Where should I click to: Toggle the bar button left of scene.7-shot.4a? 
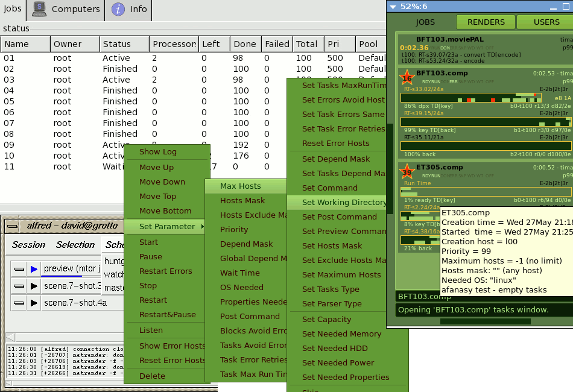[x=19, y=303]
